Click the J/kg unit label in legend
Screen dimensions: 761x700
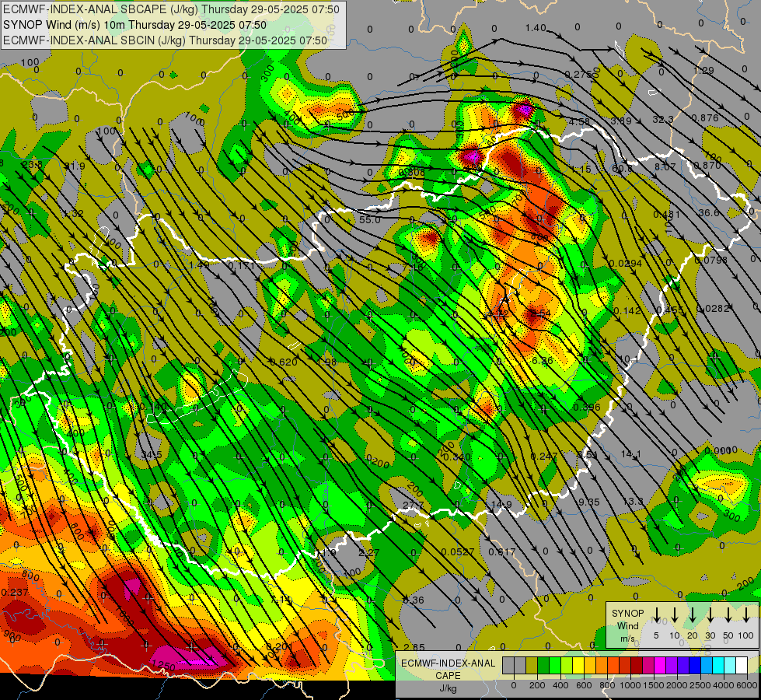pyautogui.click(x=448, y=689)
